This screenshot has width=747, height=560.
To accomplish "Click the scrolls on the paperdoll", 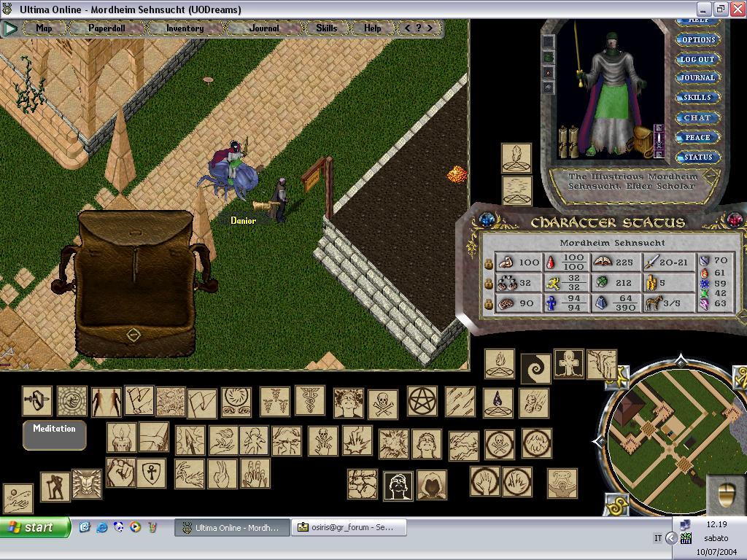I will coord(569,141).
